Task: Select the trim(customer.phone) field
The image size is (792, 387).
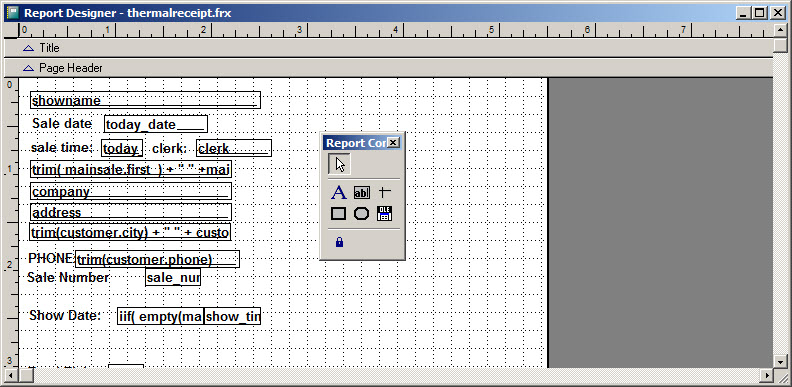Action: pyautogui.click(x=158, y=259)
